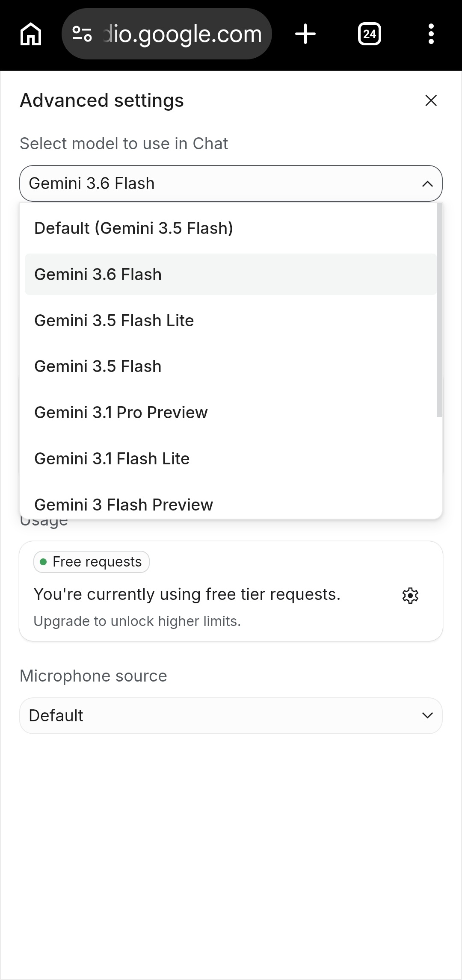Choose Gemini 3.6 Flash from list
The width and height of the screenshot is (462, 980).
pyautogui.click(x=231, y=275)
